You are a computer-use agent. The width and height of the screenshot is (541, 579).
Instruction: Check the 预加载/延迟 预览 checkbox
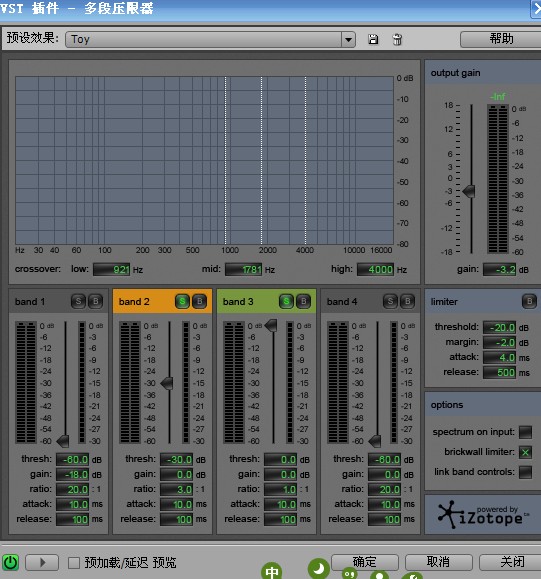click(74, 563)
